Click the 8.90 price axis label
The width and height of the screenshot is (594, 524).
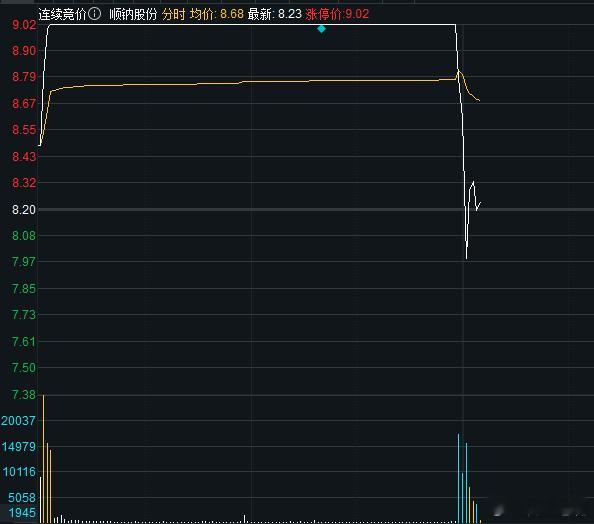pyautogui.click(x=24, y=51)
